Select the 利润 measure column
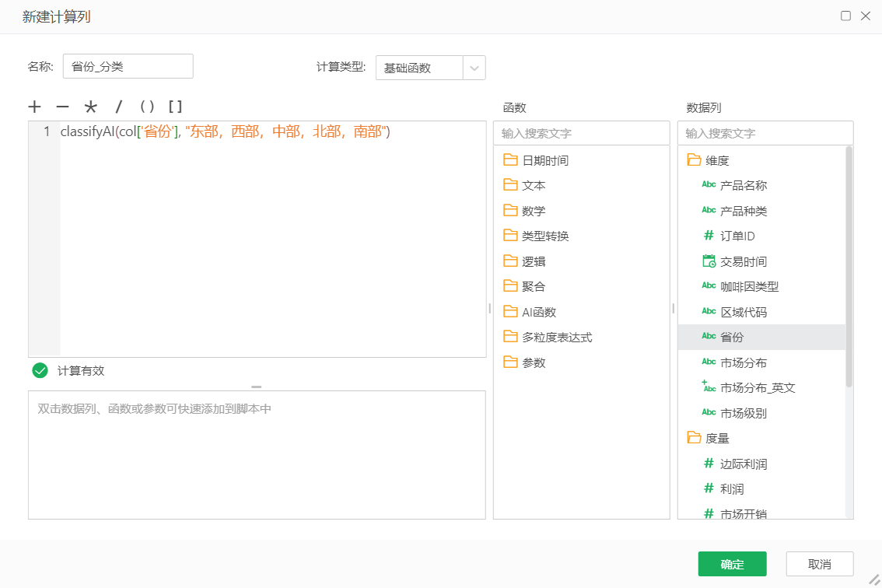This screenshot has height=588, width=882. pyautogui.click(x=722, y=488)
